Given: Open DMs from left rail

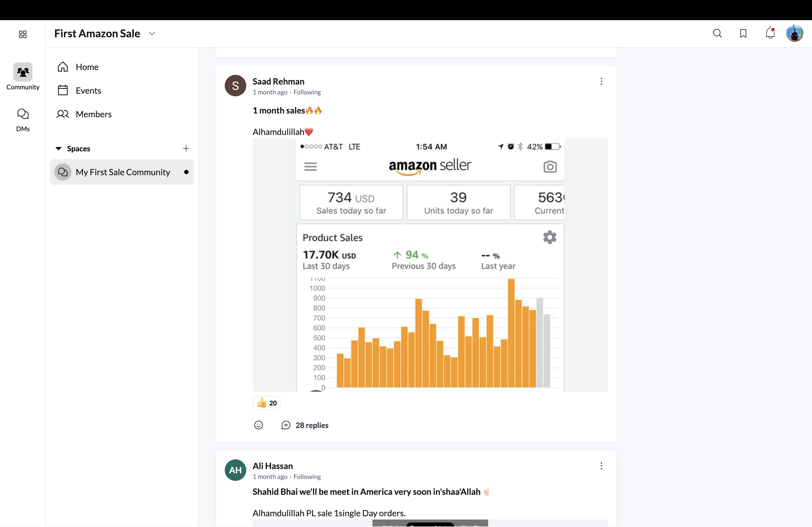Looking at the screenshot, I should click(x=23, y=120).
